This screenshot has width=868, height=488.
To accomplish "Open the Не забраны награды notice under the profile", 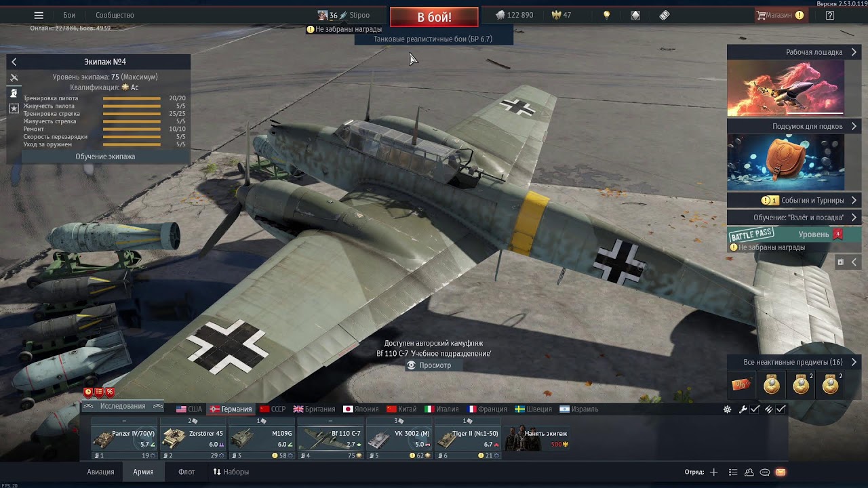I will pyautogui.click(x=344, y=29).
